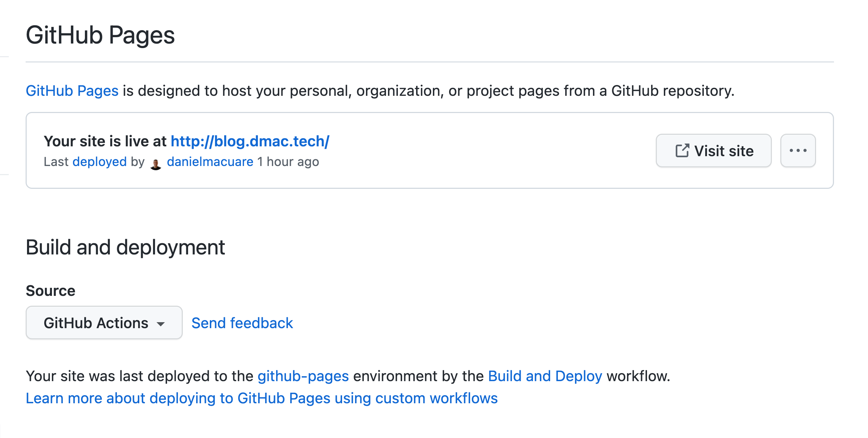The image size is (868, 438).
Task: Expand additional Pages options with the three-dot control
Action: coord(798,151)
